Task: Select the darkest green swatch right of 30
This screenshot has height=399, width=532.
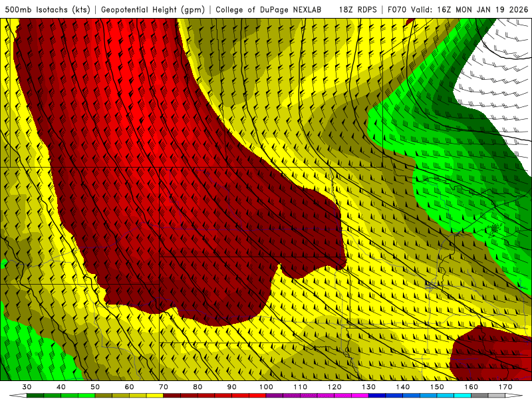Action: [x=35, y=396]
